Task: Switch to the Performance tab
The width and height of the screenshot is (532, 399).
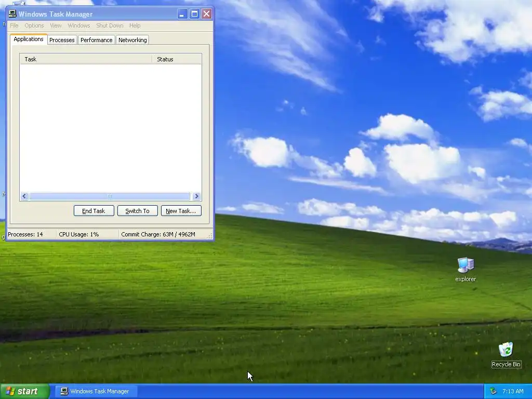Action: pos(96,40)
